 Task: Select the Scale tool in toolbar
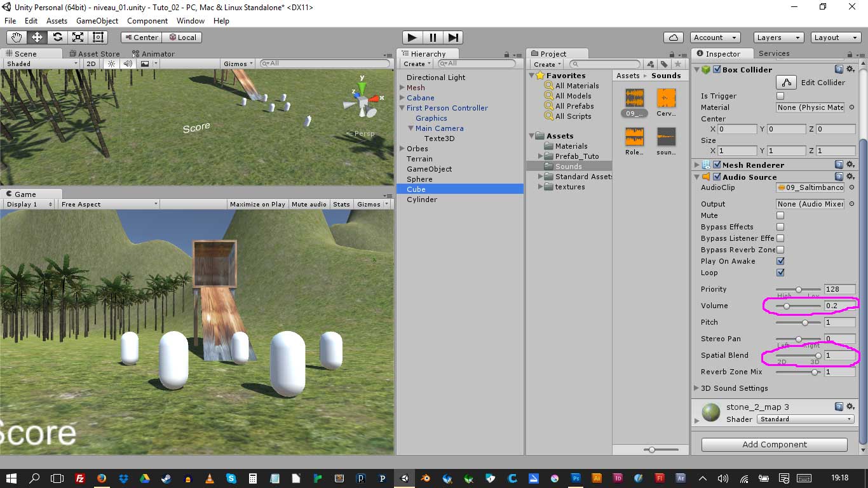click(x=78, y=37)
